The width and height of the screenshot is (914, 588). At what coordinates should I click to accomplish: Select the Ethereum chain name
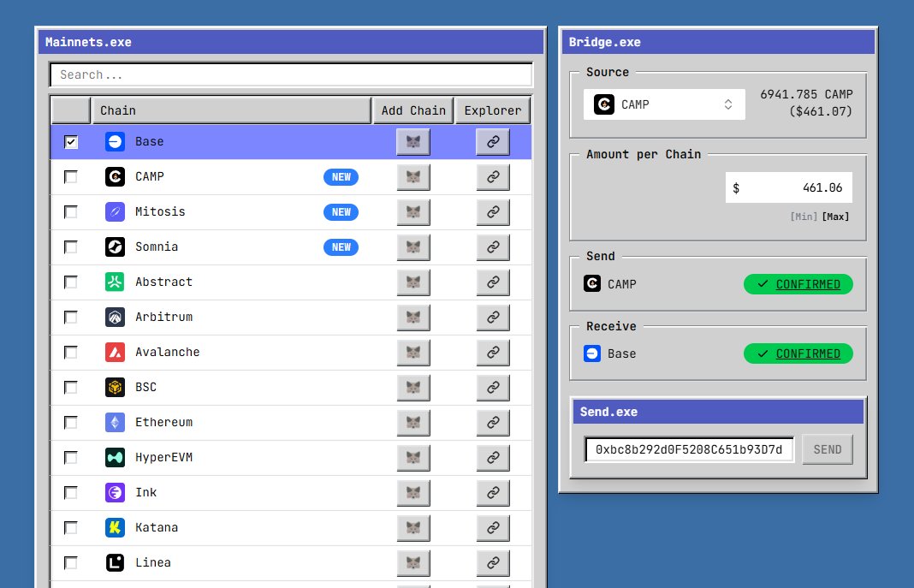point(163,423)
